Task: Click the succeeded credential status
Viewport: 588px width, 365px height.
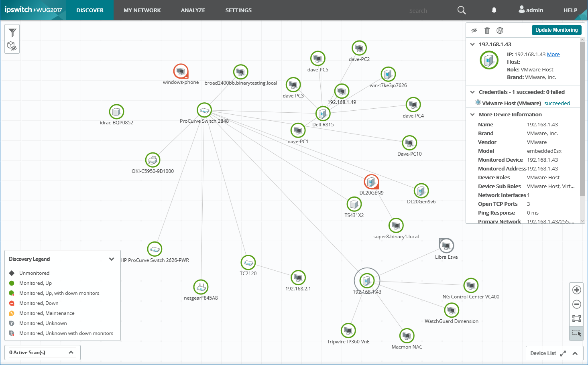Action: click(557, 103)
